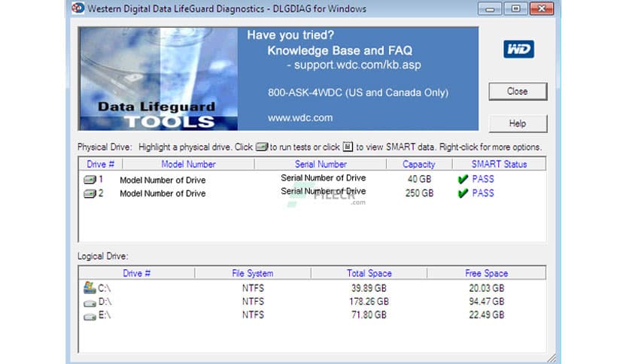Close window with red X button
Screen dimensions: 629x364
(x=542, y=8)
